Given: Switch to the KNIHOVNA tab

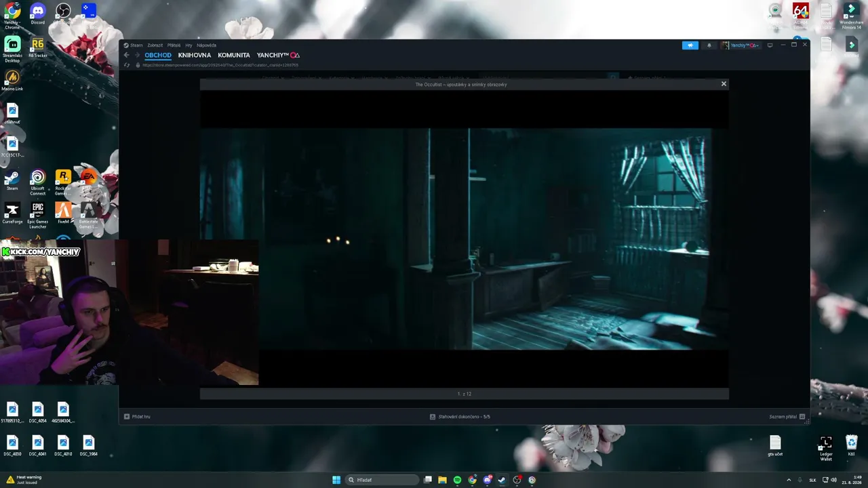Looking at the screenshot, I should tap(195, 55).
